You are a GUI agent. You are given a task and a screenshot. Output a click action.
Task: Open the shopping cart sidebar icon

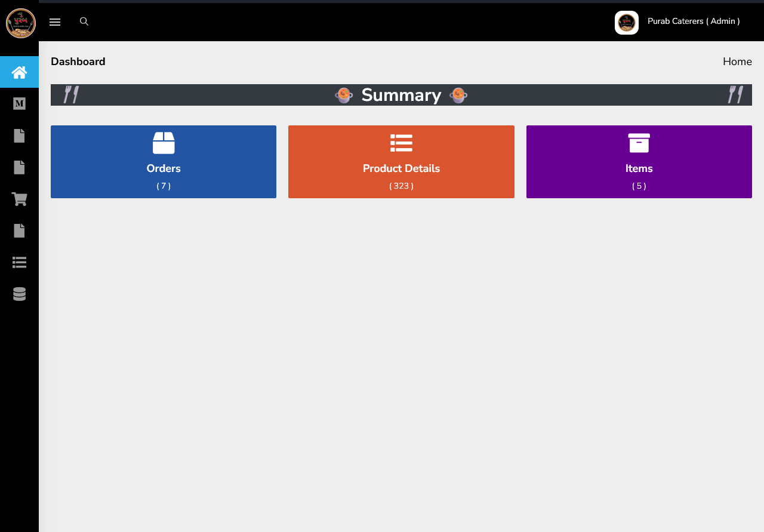[x=19, y=199]
